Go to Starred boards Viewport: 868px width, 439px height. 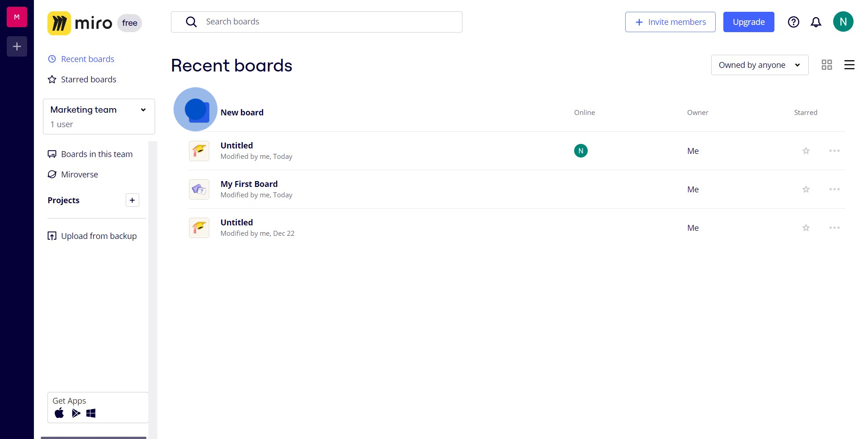tap(82, 79)
